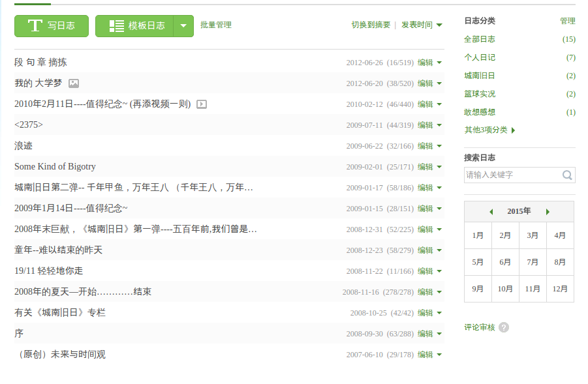The width and height of the screenshot is (588, 384).
Task: Open the dropdown arrow next to 模板日志
Action: [x=183, y=26]
